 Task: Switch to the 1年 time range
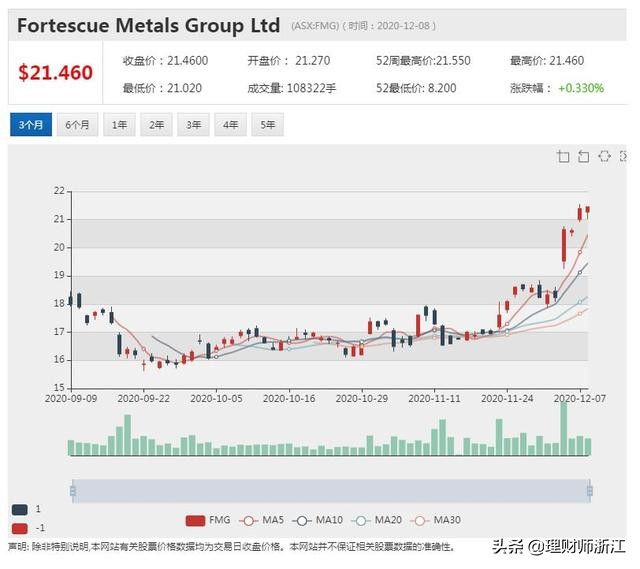pyautogui.click(x=119, y=124)
